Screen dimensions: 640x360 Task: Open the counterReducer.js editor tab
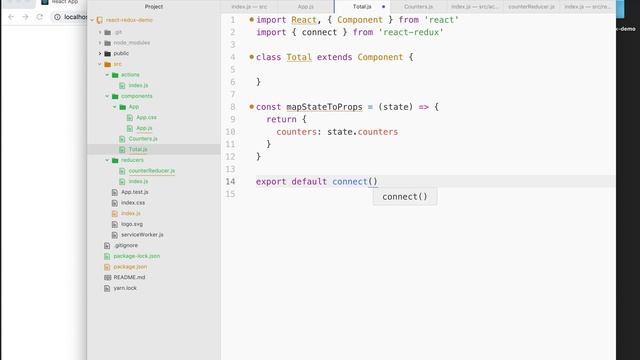pyautogui.click(x=531, y=7)
